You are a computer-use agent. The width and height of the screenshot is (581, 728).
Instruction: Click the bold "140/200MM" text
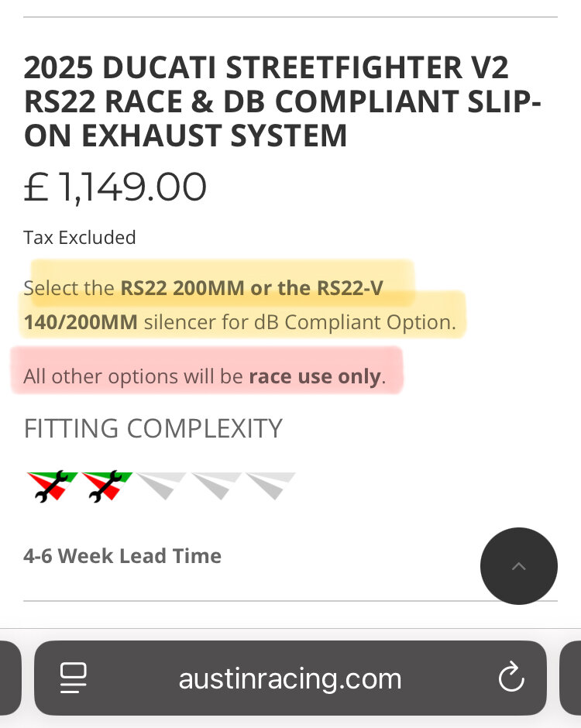click(x=81, y=322)
